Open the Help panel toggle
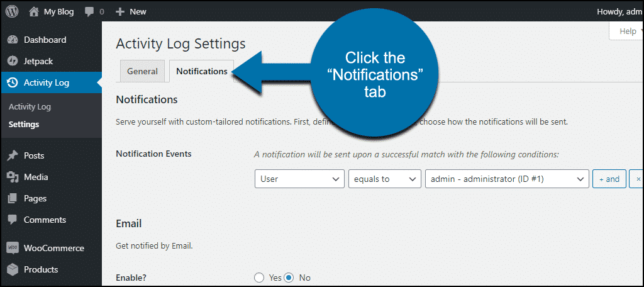Viewport: 644px width, 287px height. point(627,31)
